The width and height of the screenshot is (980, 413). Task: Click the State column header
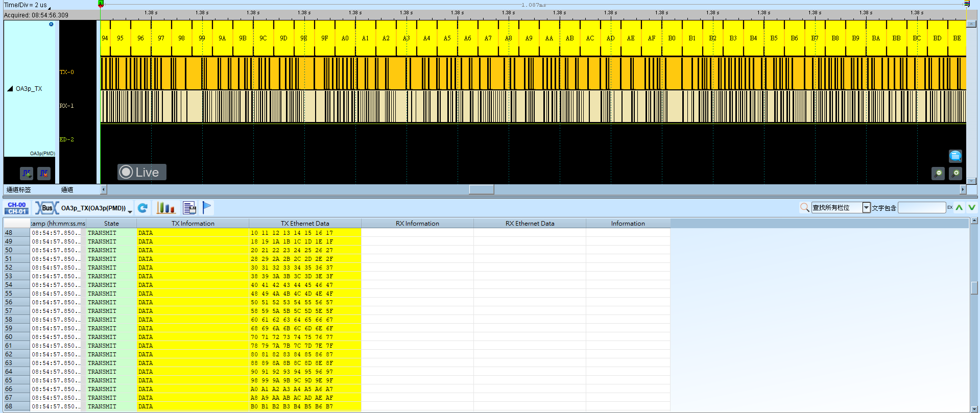tap(111, 223)
